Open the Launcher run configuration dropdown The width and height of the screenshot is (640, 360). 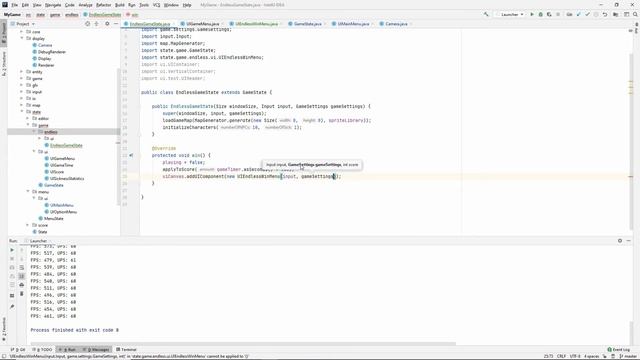pos(510,14)
